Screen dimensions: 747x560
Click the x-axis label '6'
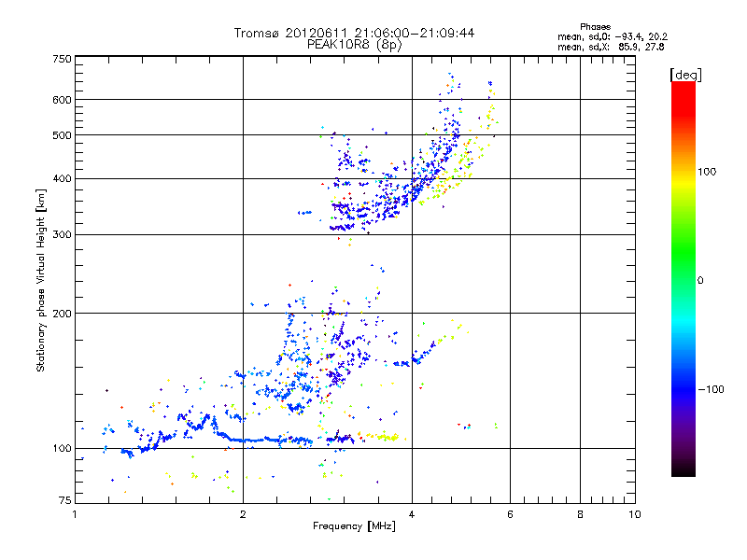tap(510, 514)
